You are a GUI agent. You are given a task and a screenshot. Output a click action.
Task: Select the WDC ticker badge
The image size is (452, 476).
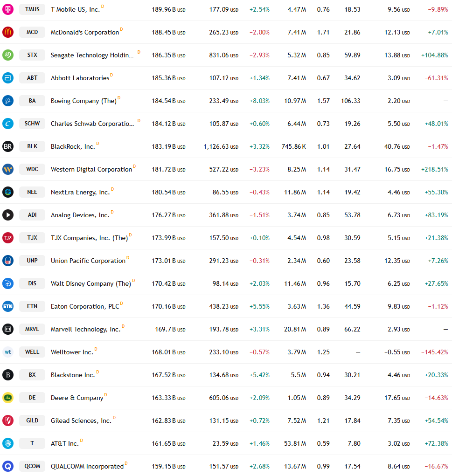[32, 169]
